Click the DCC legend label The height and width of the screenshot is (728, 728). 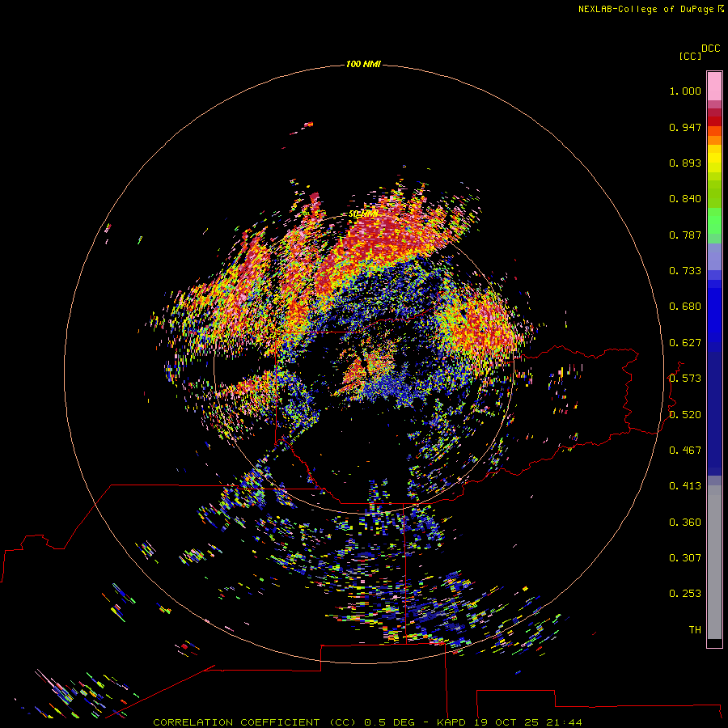tap(711, 49)
